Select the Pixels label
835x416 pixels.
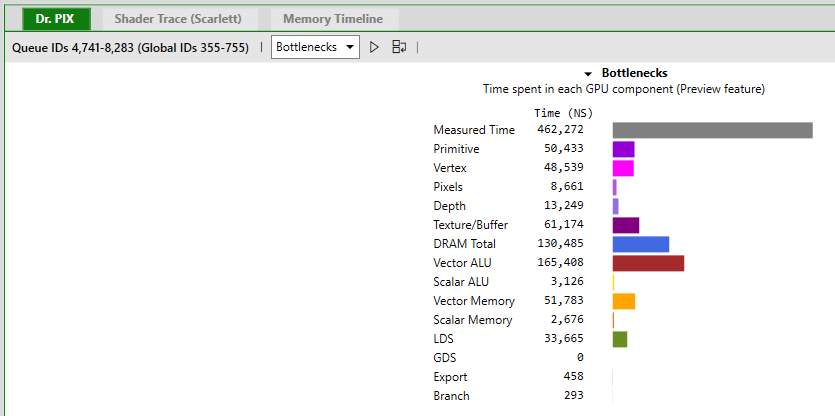coord(448,187)
